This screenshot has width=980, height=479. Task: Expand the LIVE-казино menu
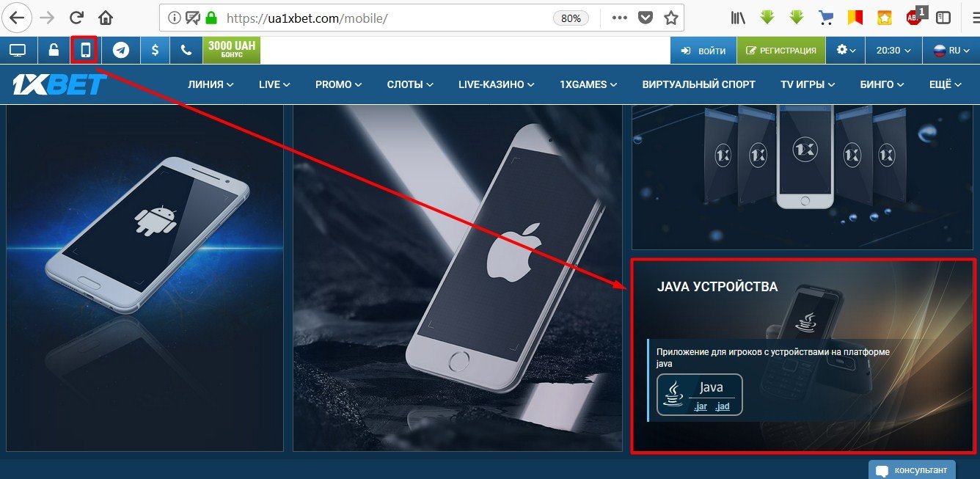coord(496,84)
